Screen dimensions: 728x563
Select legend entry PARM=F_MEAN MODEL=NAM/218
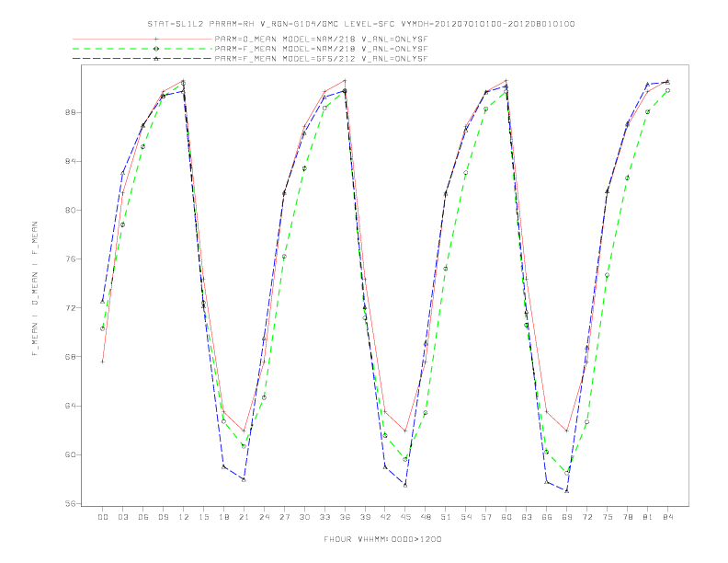[322, 49]
